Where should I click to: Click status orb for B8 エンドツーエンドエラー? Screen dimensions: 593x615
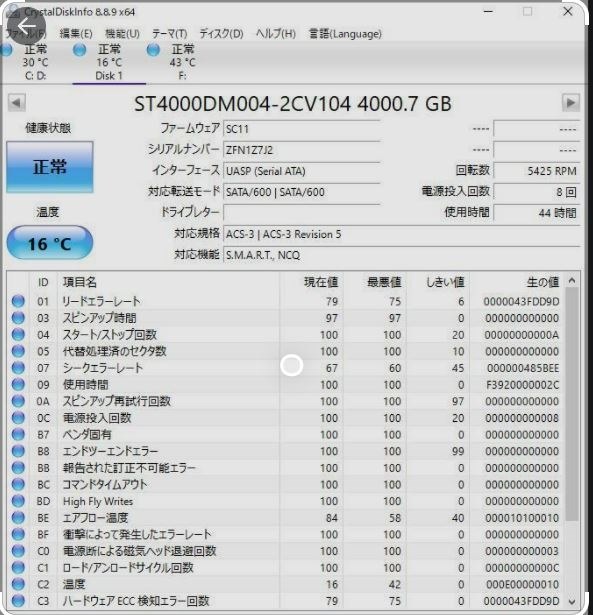click(x=18, y=451)
